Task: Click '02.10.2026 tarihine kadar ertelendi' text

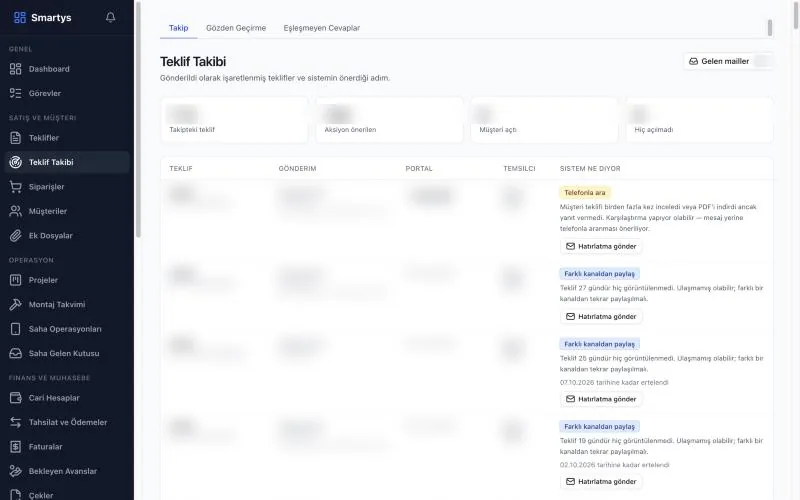Action: point(614,465)
